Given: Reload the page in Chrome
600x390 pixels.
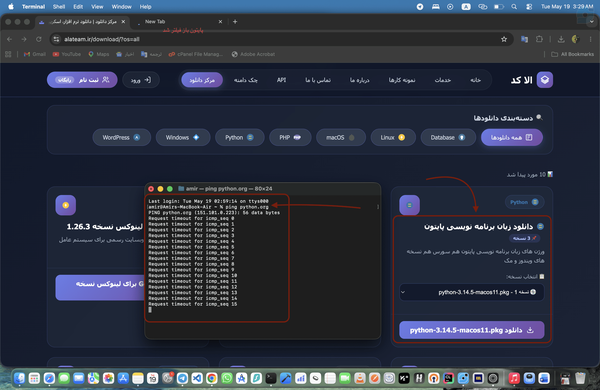Looking at the screenshot, I should pyautogui.click(x=39, y=39).
